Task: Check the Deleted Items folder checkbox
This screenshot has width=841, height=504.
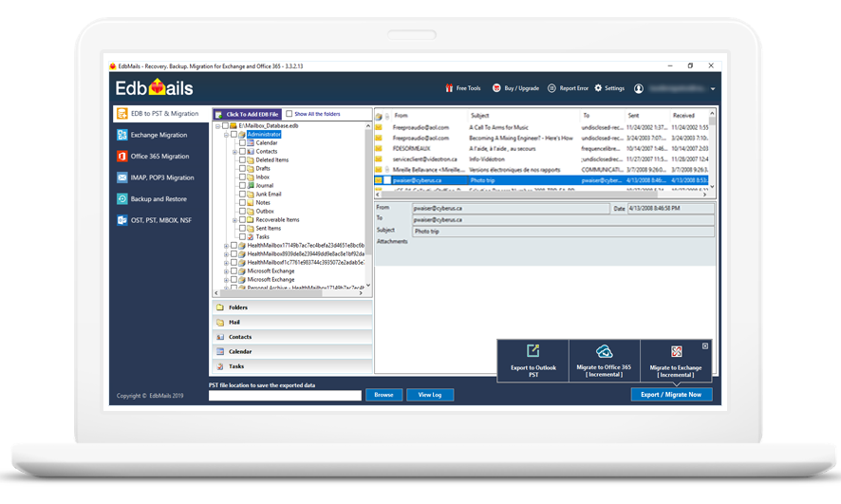Action: [242, 159]
